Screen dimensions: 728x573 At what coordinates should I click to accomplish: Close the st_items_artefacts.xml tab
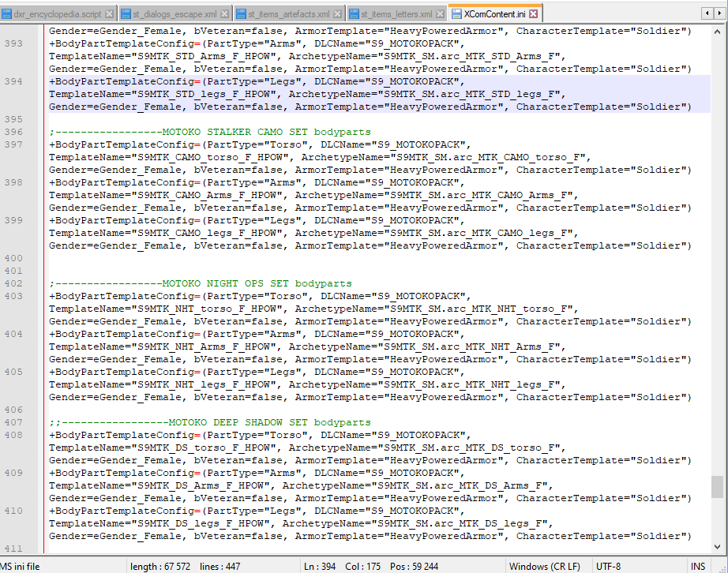[337, 14]
